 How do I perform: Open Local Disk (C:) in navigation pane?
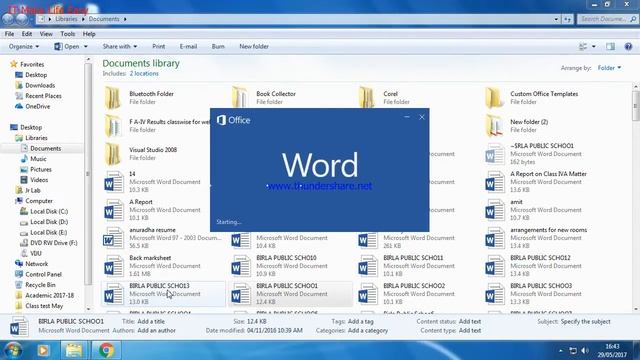pyautogui.click(x=49, y=211)
